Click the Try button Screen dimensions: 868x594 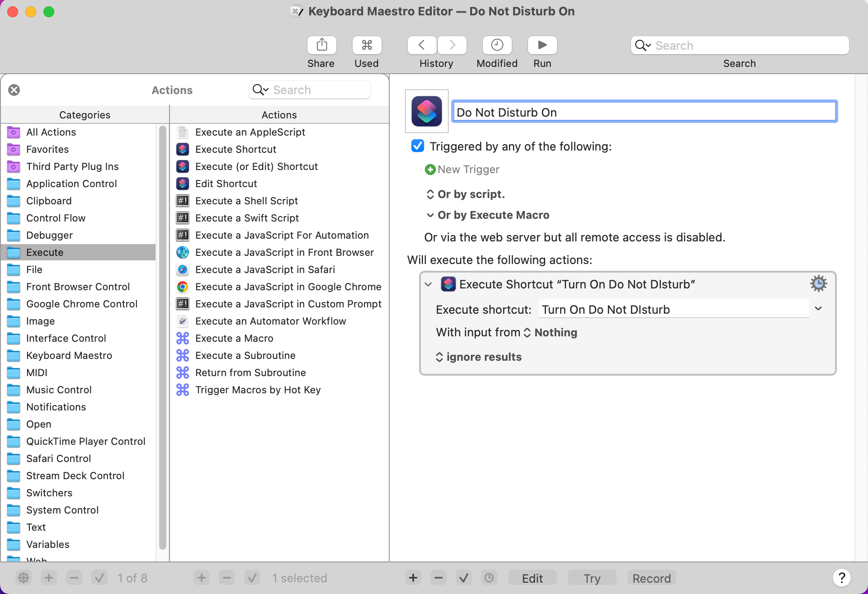[592, 578]
